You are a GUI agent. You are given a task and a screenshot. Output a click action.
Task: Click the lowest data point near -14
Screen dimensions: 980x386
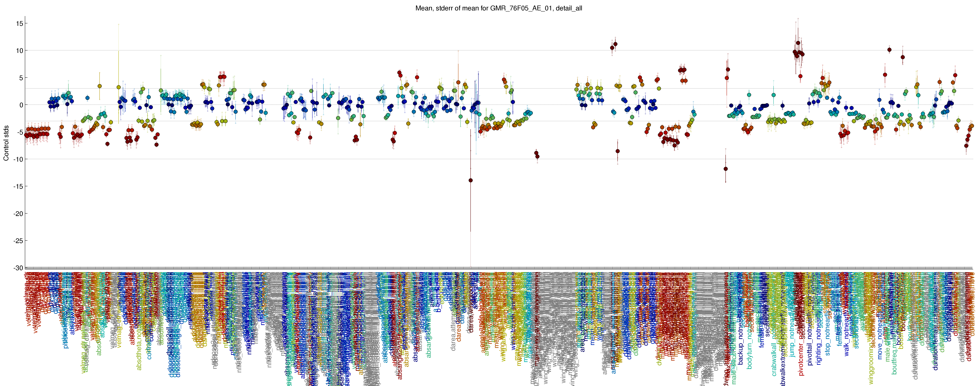[471, 180]
